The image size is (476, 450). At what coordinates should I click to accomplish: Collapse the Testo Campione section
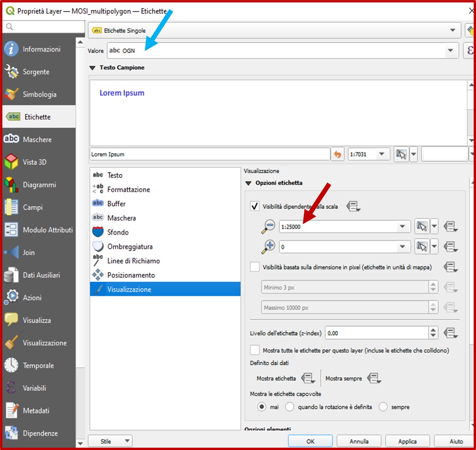point(92,68)
